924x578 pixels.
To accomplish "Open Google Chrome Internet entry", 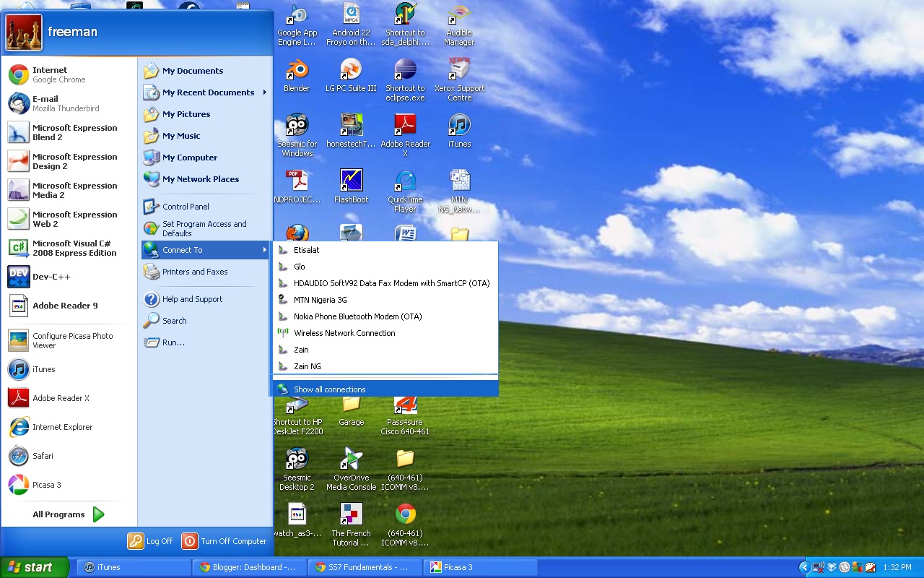I will 69,74.
